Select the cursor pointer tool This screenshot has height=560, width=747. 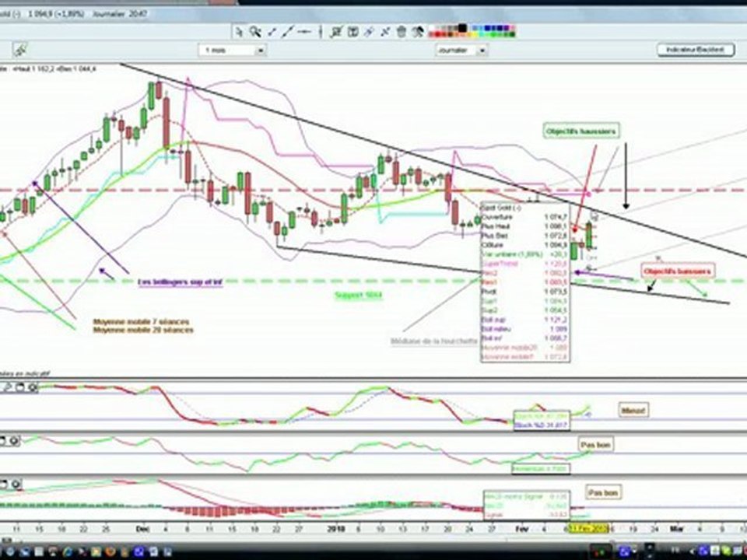coord(239,32)
